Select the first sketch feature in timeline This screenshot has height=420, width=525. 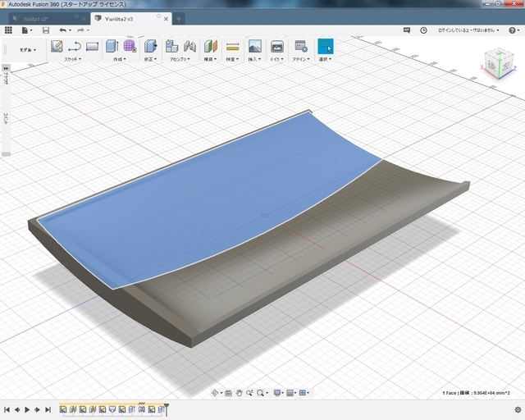pos(63,409)
